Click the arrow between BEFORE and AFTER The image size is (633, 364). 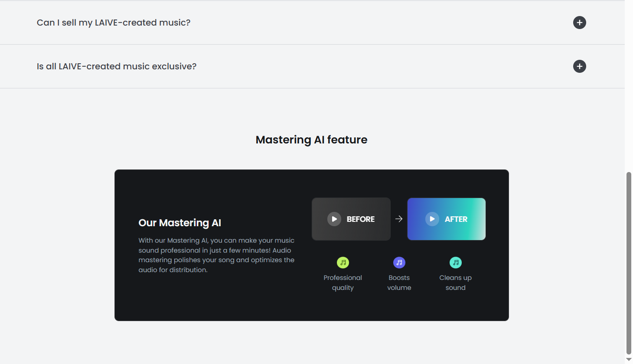coord(399,219)
